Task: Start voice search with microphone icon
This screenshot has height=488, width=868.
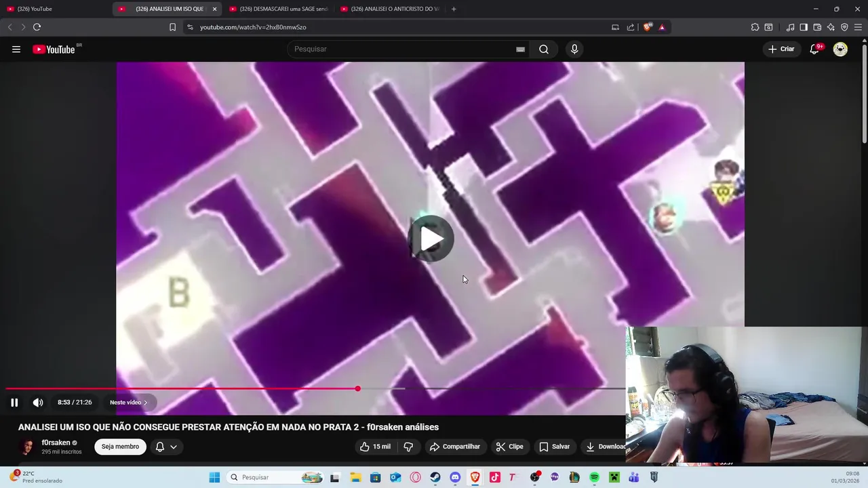Action: (574, 49)
